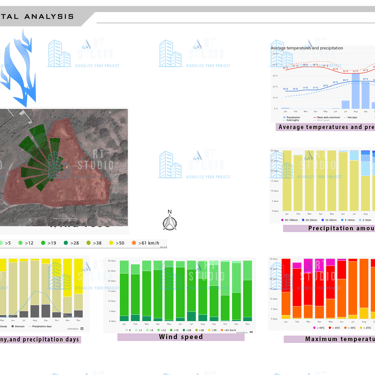The image size is (375, 375).
Task: Click the >12 wind legend dot
Action: click(20, 243)
